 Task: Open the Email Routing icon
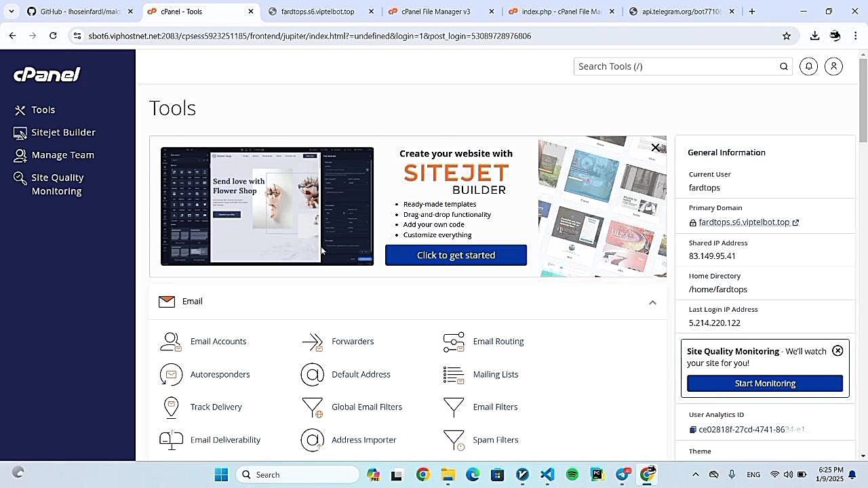point(454,342)
